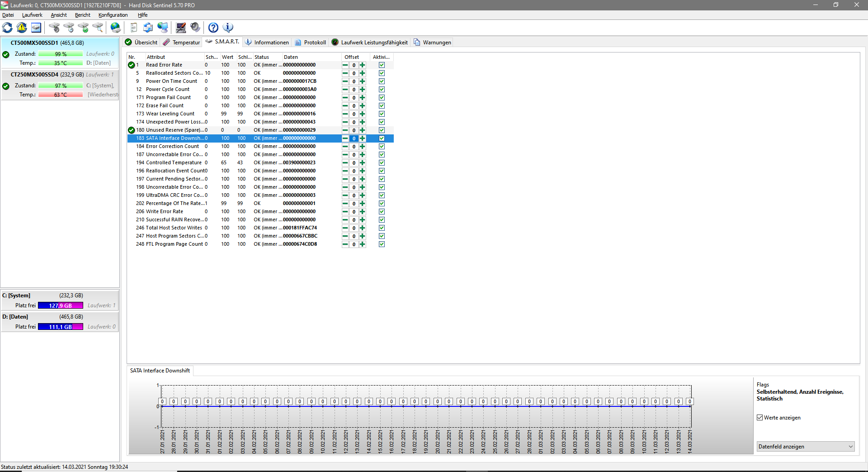This screenshot has height=472, width=868.
Task: Click the refresh icon with yellow warning triangle
Action: coord(22,28)
